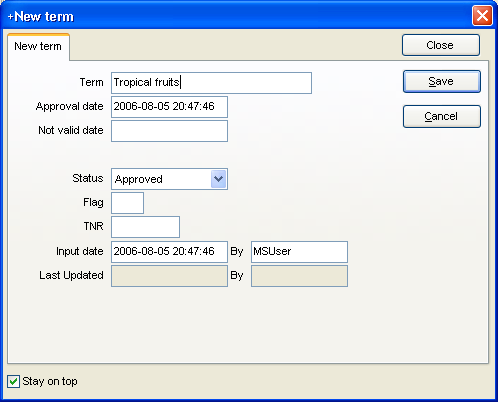
Task: Click the Term label text
Action: (91, 82)
